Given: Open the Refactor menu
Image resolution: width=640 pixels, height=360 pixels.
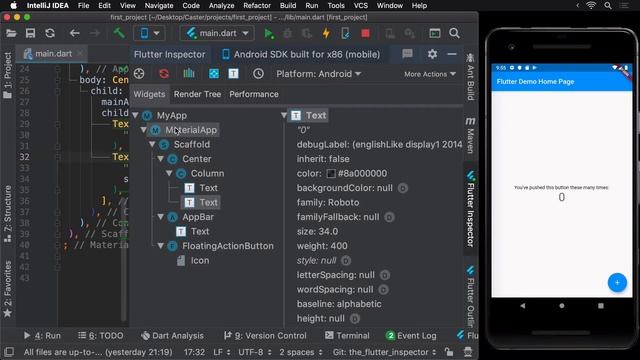Looking at the screenshot, I should click(x=257, y=6).
